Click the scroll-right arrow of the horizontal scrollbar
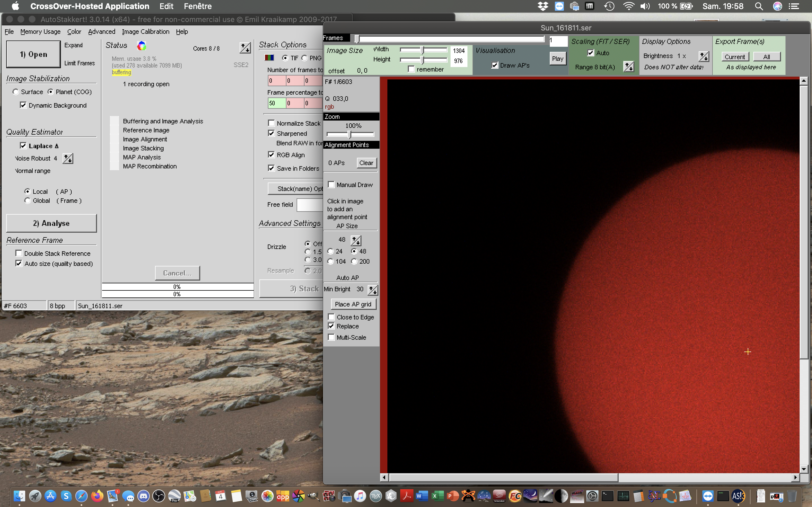This screenshot has width=812, height=507. point(795,477)
